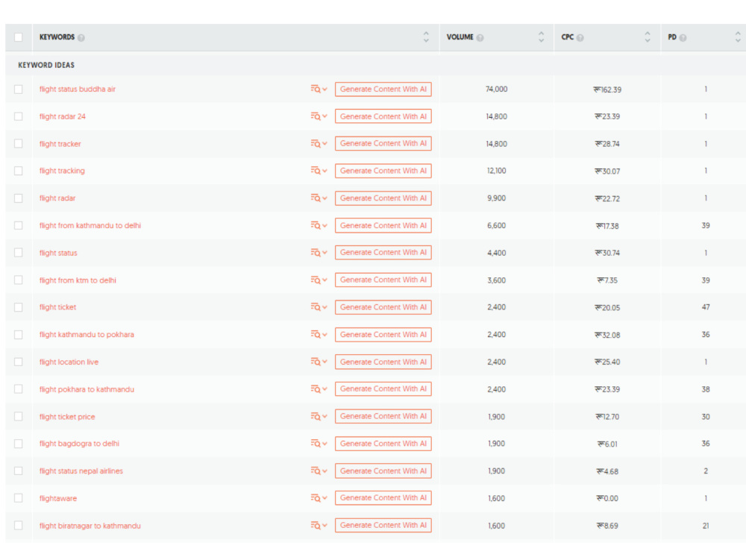
Task: Open keyword link 'flight from ktm to delhi'
Action: 78,280
